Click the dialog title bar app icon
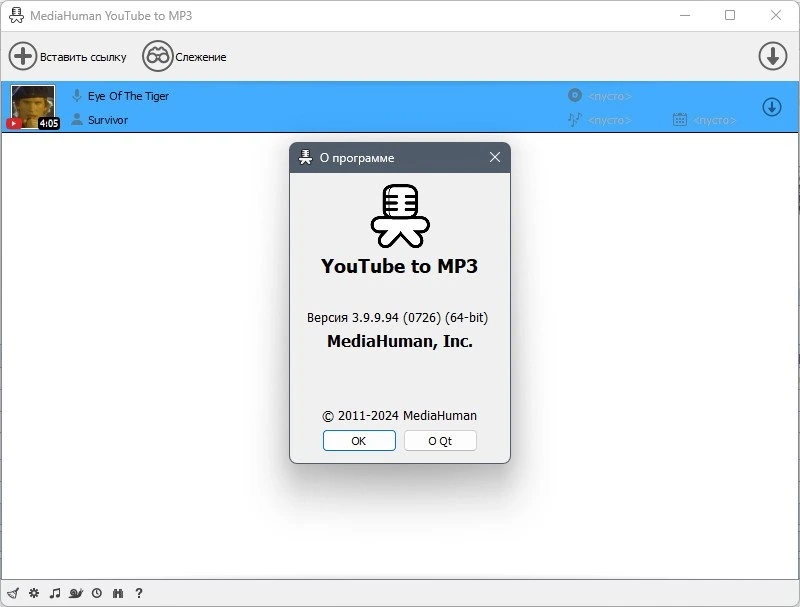 (305, 157)
